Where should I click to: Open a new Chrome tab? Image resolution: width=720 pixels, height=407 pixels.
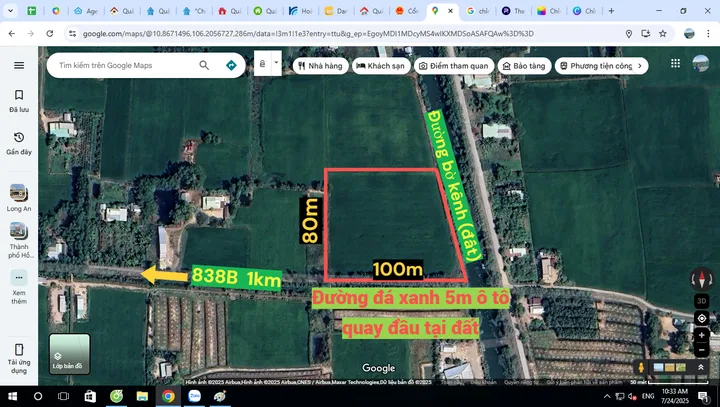point(611,11)
